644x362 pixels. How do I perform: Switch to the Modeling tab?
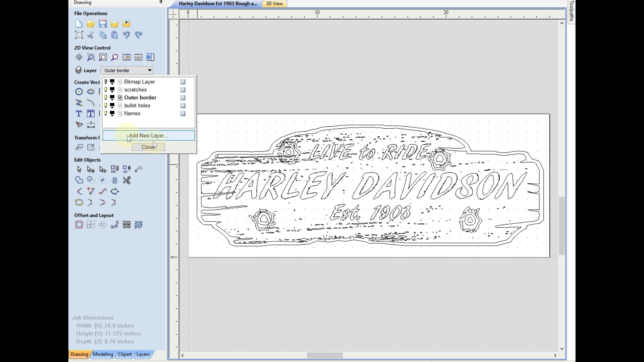[103, 354]
